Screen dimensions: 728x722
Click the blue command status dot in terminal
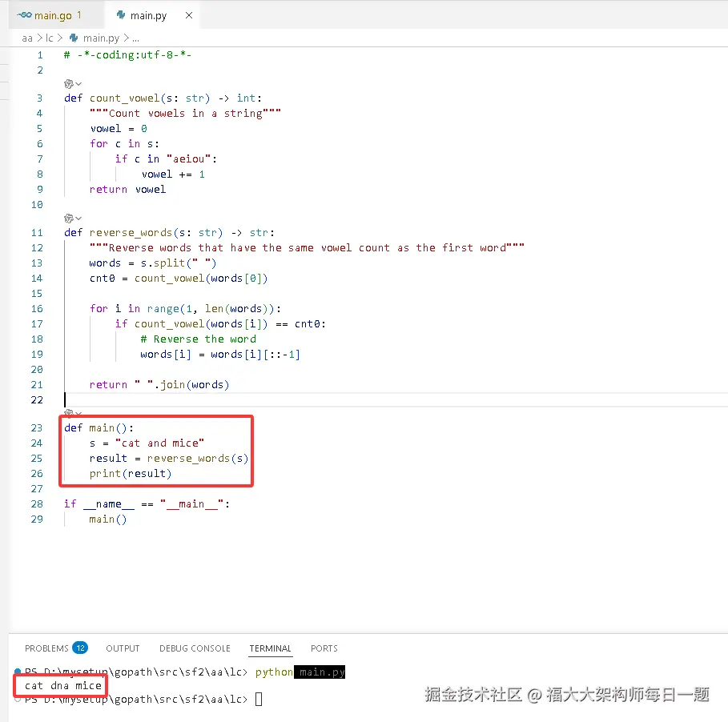coord(18,672)
